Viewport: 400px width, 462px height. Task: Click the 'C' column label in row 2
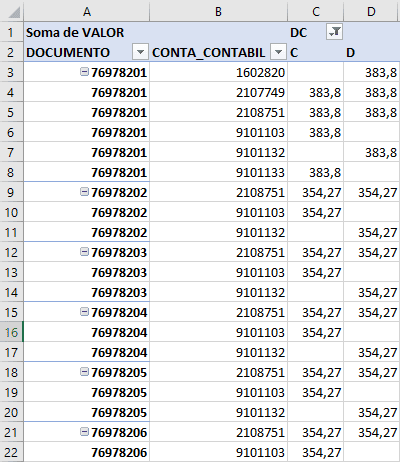point(316,52)
